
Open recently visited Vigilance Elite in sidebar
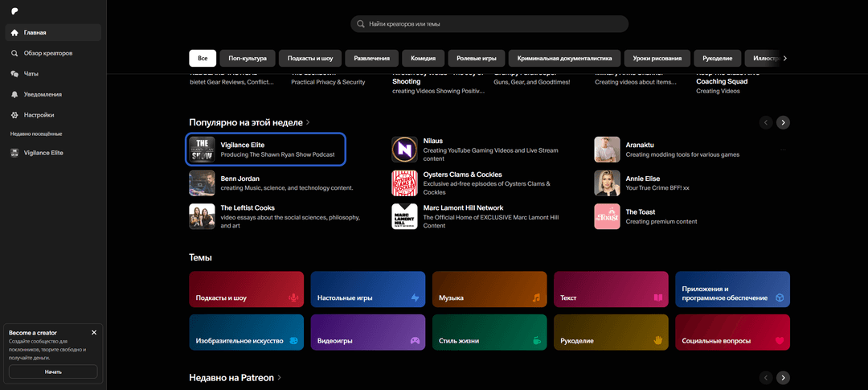53,152
